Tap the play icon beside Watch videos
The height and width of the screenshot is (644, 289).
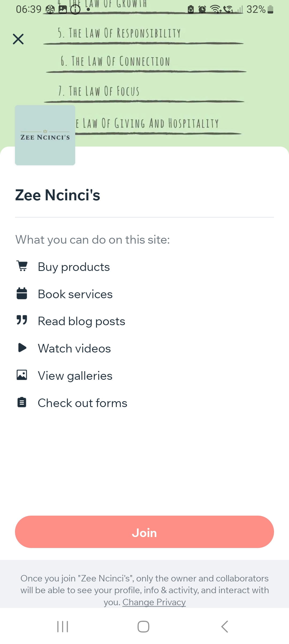coord(22,348)
